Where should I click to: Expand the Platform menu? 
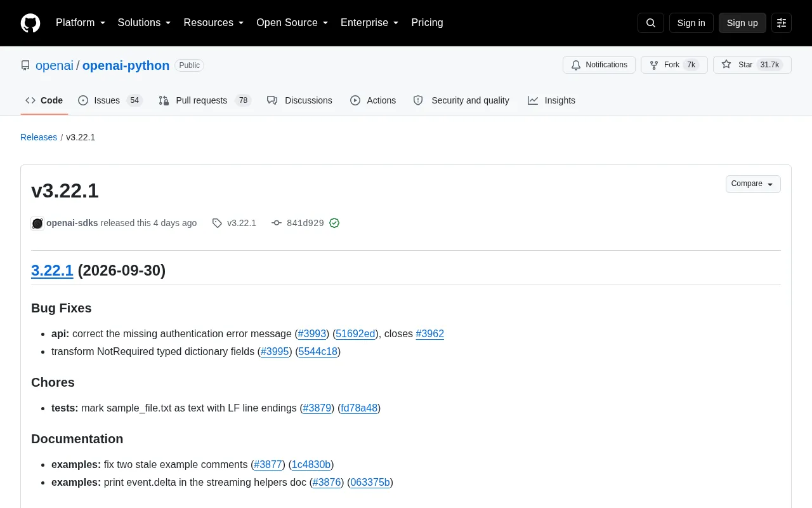[x=81, y=23]
